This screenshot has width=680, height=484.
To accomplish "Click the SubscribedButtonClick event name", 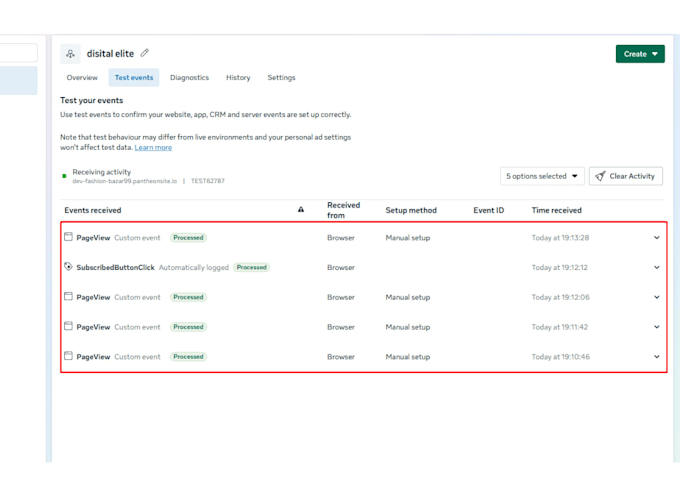I will (115, 268).
